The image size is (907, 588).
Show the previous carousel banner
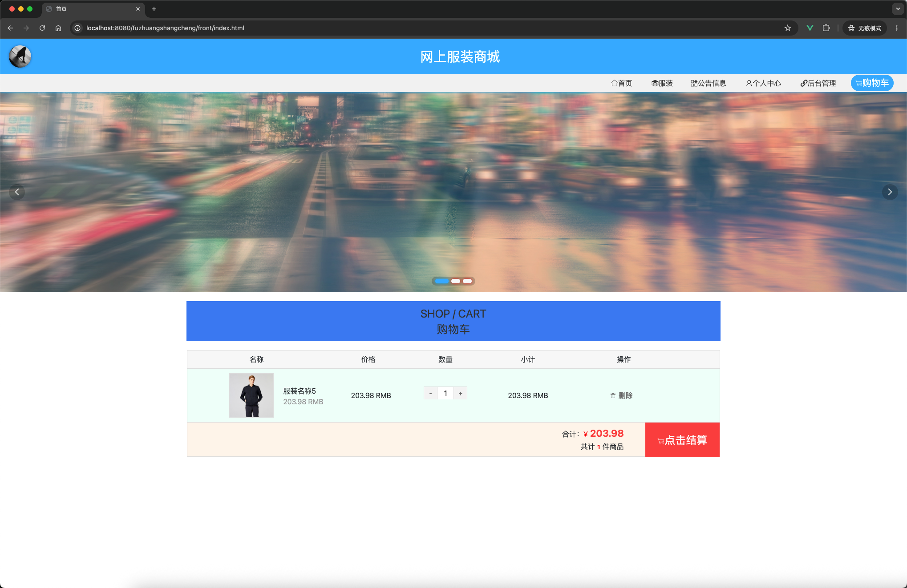pyautogui.click(x=17, y=192)
